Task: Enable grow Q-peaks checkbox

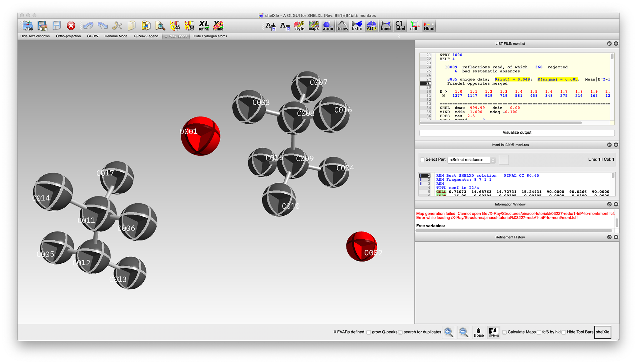Action: [x=369, y=332]
